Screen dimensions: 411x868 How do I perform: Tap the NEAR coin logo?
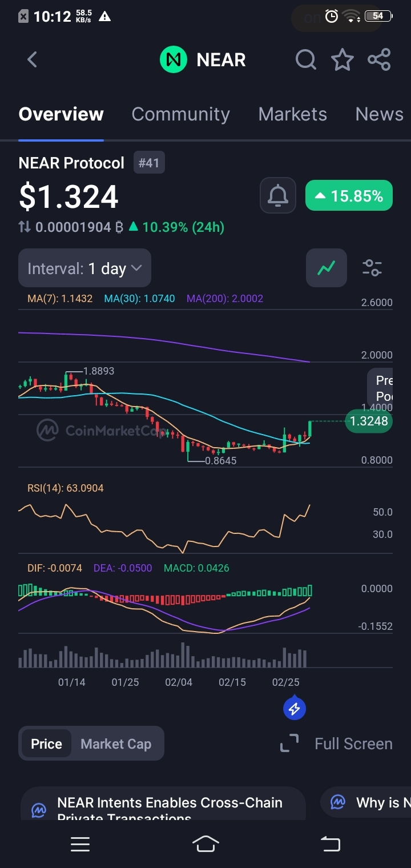pyautogui.click(x=174, y=59)
